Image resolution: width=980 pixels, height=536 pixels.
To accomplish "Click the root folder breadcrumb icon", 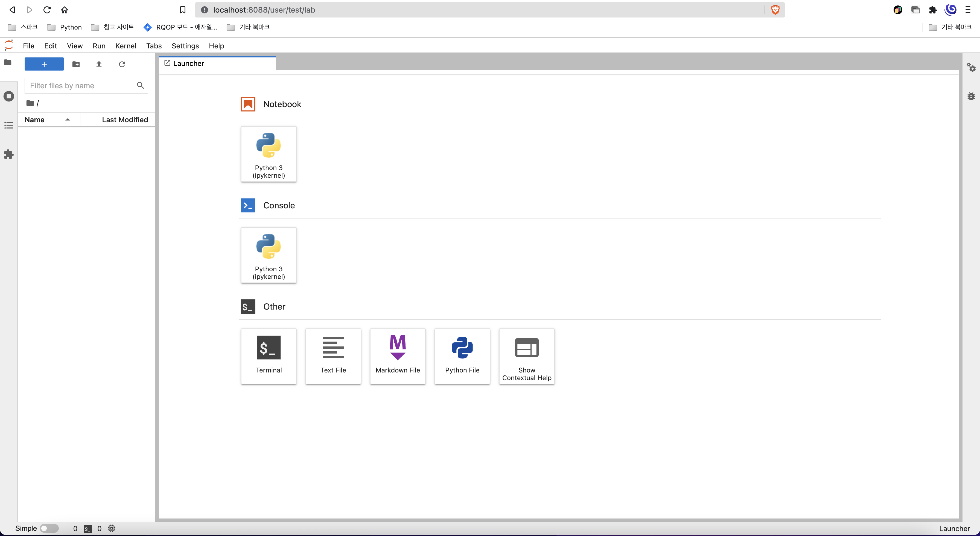I will click(x=30, y=103).
